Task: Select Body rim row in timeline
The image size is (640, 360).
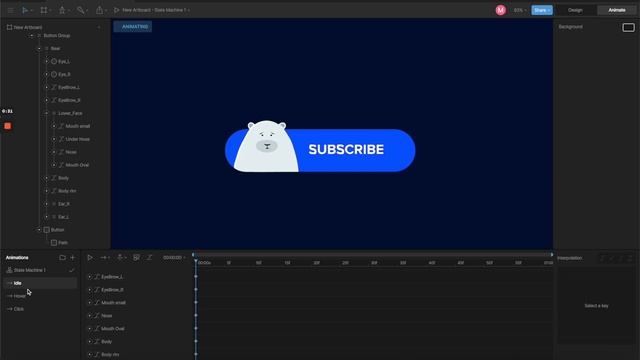Action: coord(110,354)
